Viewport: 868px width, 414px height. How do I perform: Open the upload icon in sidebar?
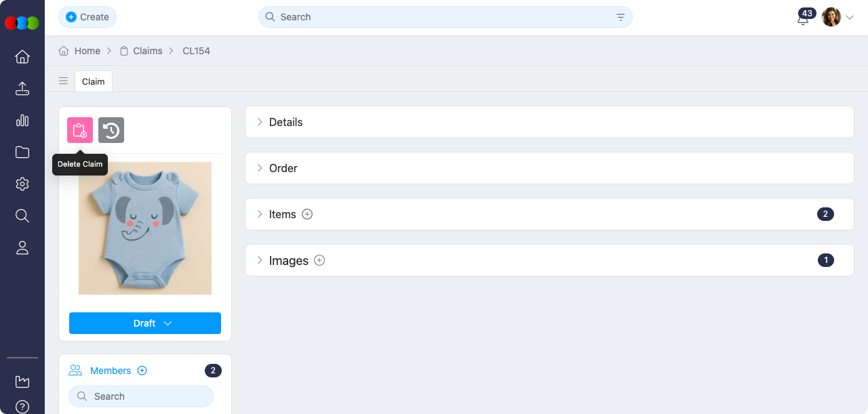tap(22, 89)
